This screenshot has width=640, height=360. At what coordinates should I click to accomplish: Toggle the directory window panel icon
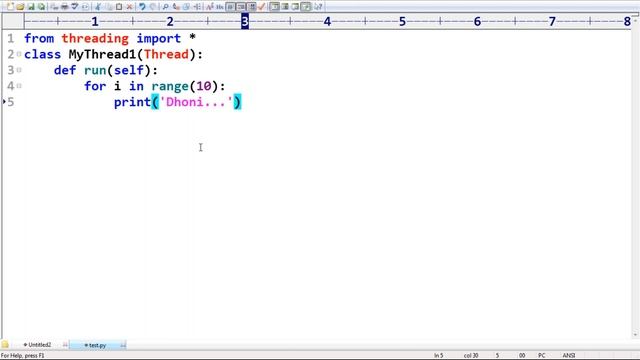click(x=275, y=7)
